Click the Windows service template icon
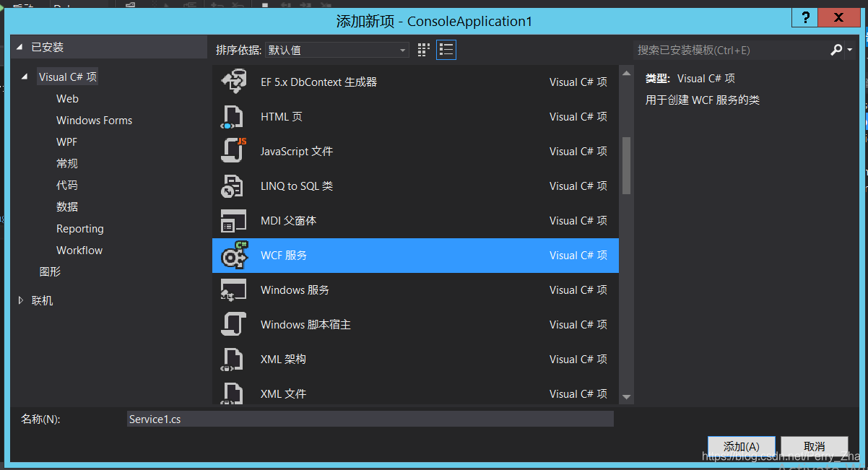 233,290
